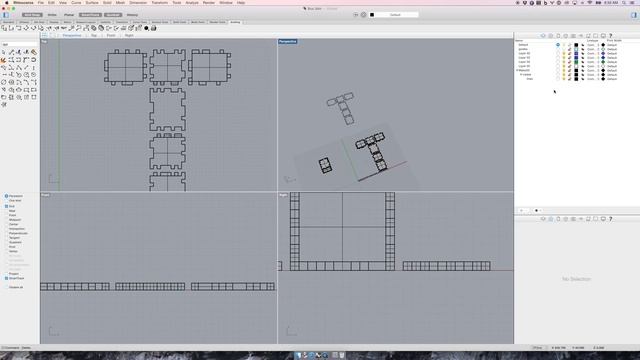
Task: Change print color diamond of Layer 03
Action: (603, 58)
